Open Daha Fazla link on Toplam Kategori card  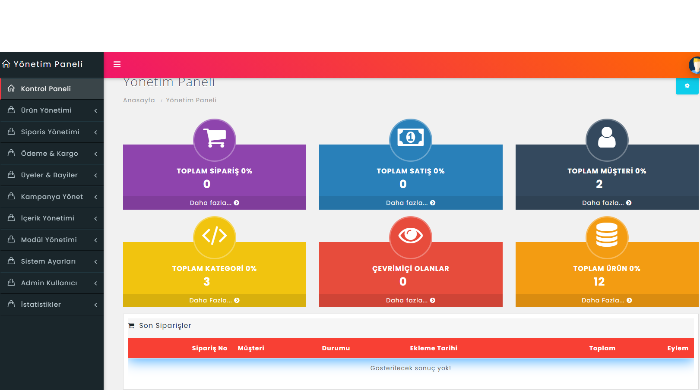click(x=214, y=300)
